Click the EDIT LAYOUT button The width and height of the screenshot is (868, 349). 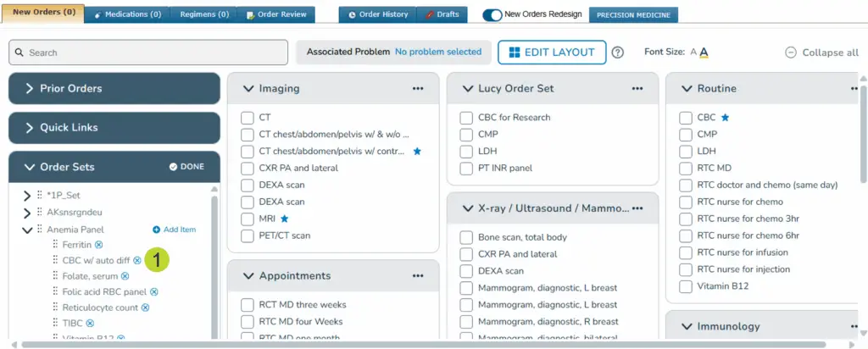click(x=552, y=53)
